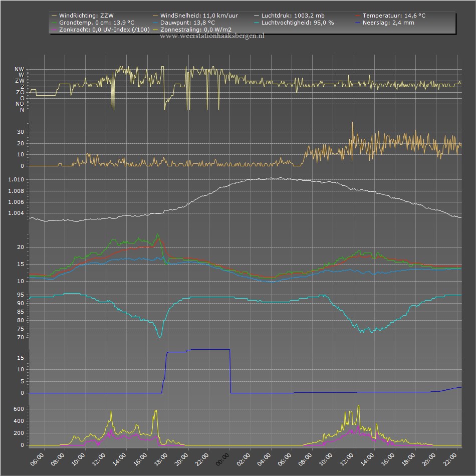This screenshot has width=476, height=476.
Task: Click the 30 label on wind speed axis
Action: coord(21,132)
